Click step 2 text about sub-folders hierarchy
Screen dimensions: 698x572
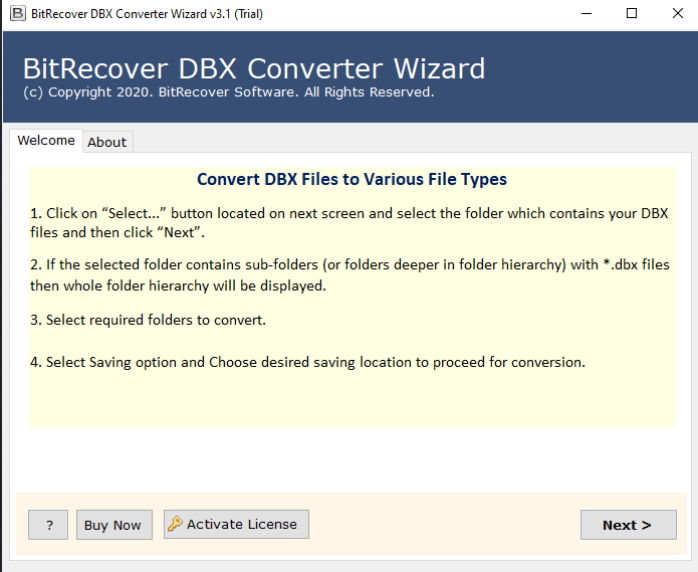(x=350, y=275)
